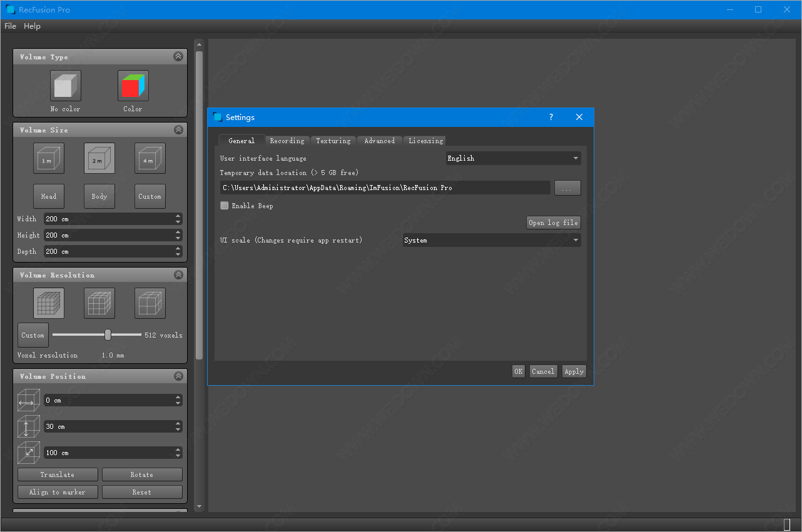This screenshot has height=532, width=802.
Task: Click the Settings dialog logo icon
Action: click(218, 117)
